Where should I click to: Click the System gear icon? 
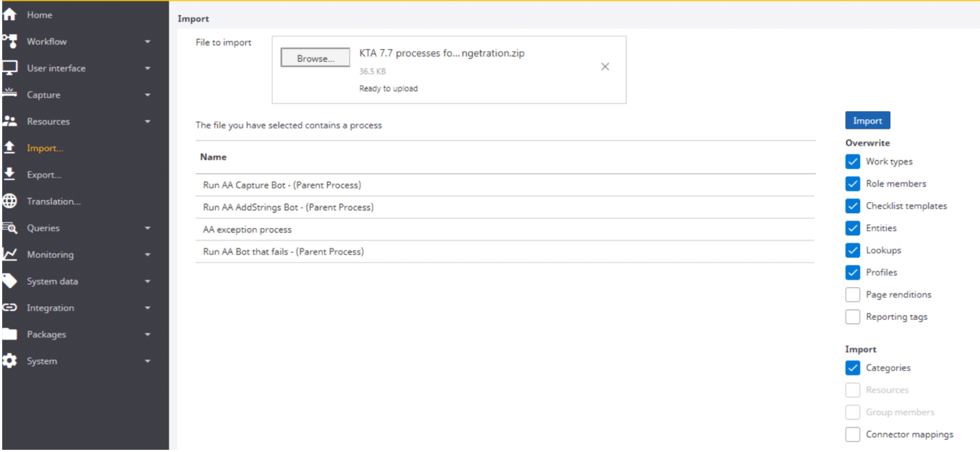pos(10,361)
